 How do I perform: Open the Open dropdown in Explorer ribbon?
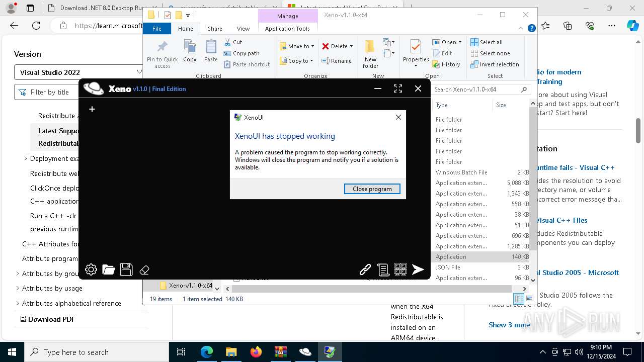coord(447,42)
